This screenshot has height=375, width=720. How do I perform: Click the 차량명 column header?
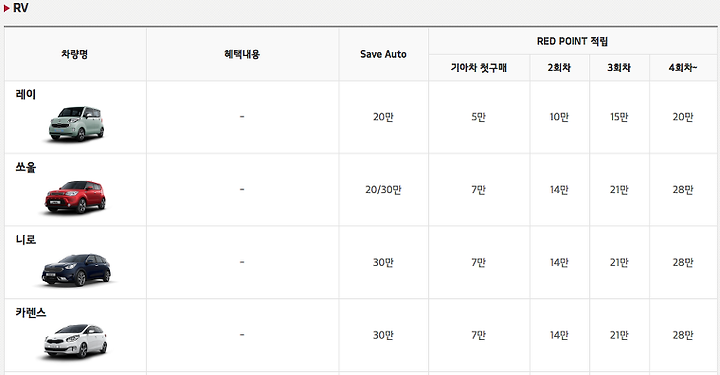coord(74,54)
